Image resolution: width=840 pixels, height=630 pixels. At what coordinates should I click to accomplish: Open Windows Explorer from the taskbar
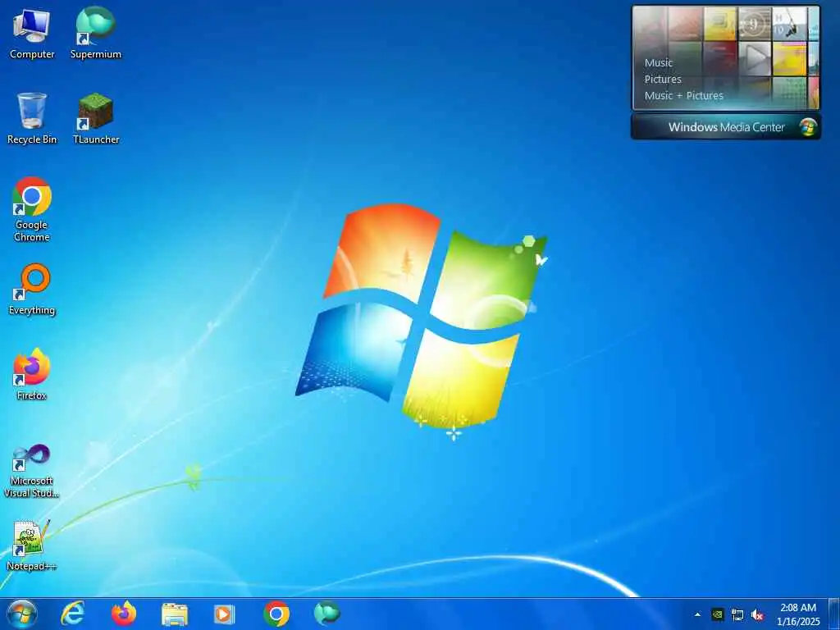coord(175,614)
